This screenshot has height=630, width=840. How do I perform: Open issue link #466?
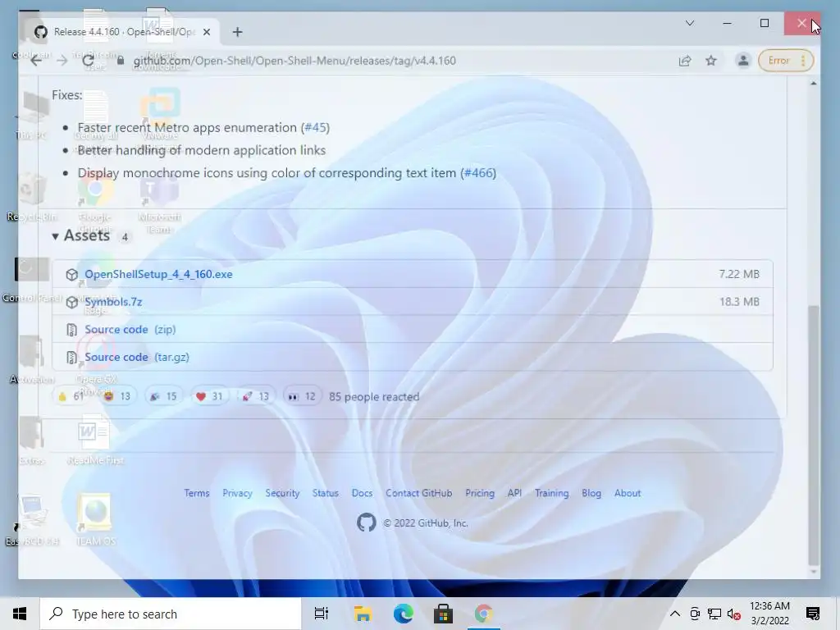[478, 173]
